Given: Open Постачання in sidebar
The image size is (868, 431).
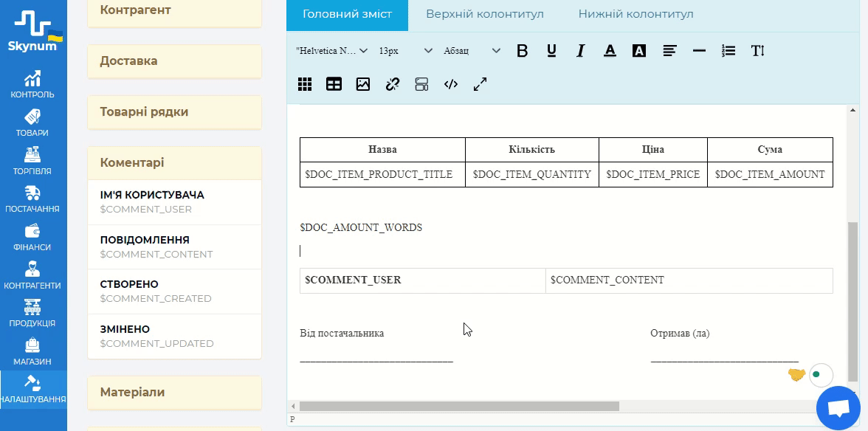Looking at the screenshot, I should (x=33, y=199).
